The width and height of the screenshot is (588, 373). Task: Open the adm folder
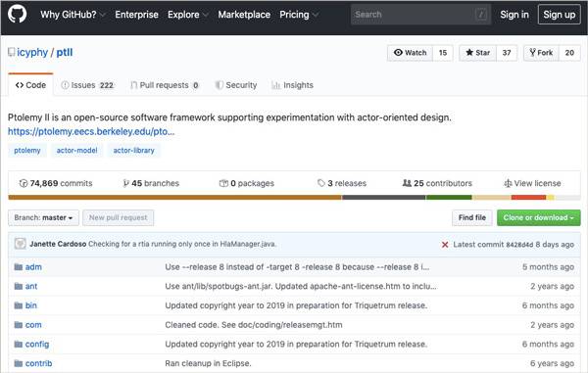(x=33, y=267)
